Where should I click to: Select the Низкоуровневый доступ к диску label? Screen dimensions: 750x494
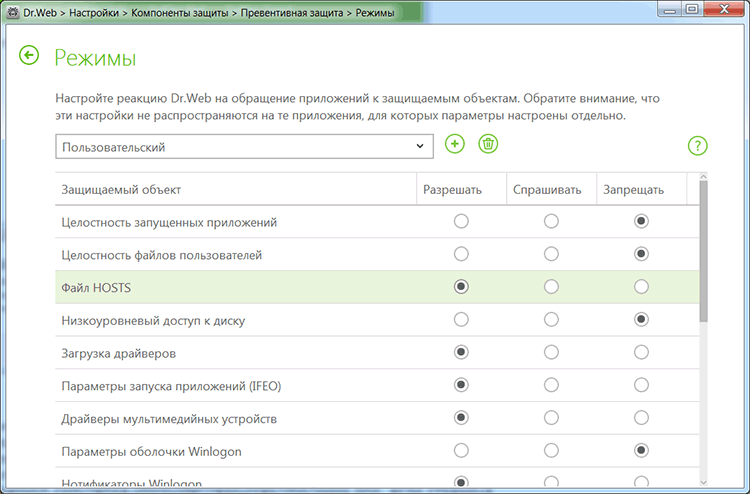(153, 320)
